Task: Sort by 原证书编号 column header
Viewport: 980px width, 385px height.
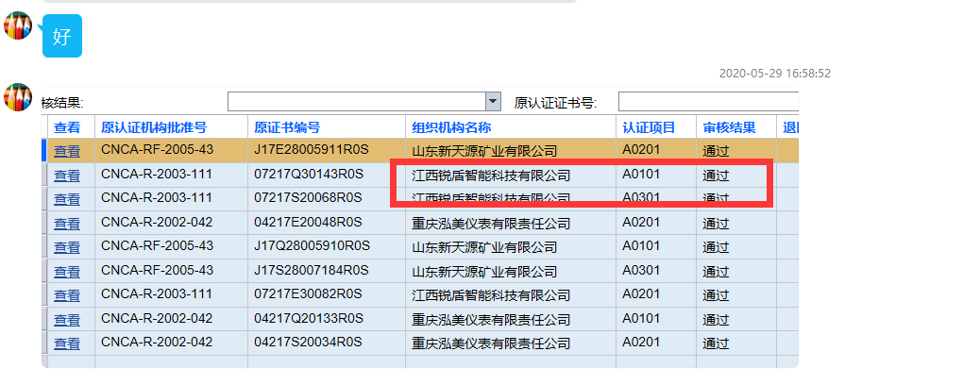Action: pyautogui.click(x=287, y=127)
